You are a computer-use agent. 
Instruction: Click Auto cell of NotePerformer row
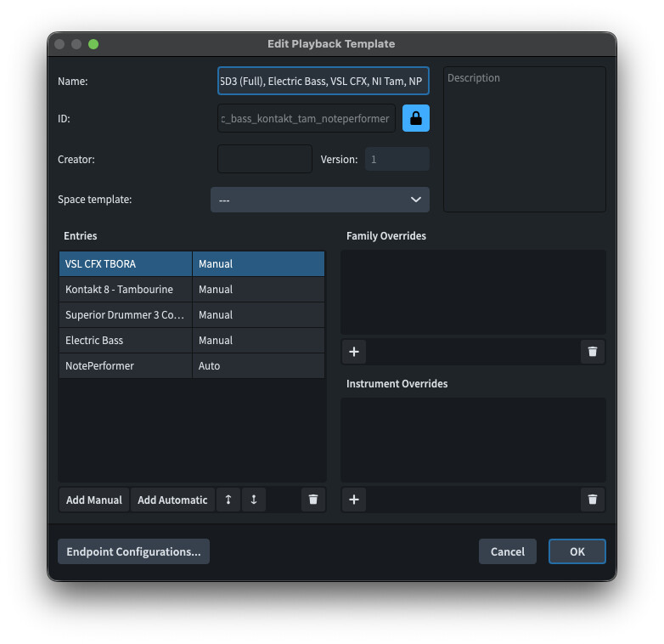click(x=258, y=365)
